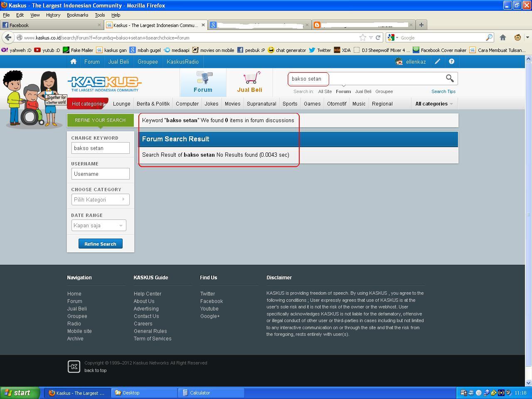Screen dimensions: 532x399
Task: Switch to Desktop window in taskbar
Action: click(x=144, y=393)
